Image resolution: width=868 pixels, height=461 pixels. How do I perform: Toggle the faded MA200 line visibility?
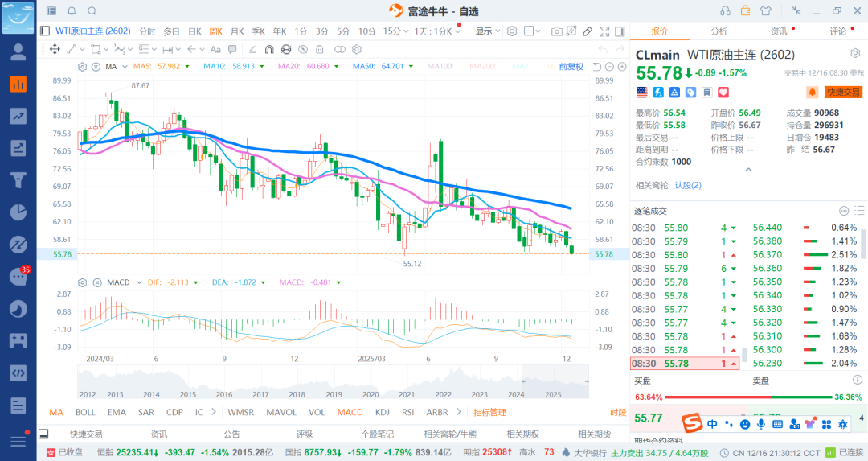coord(482,67)
